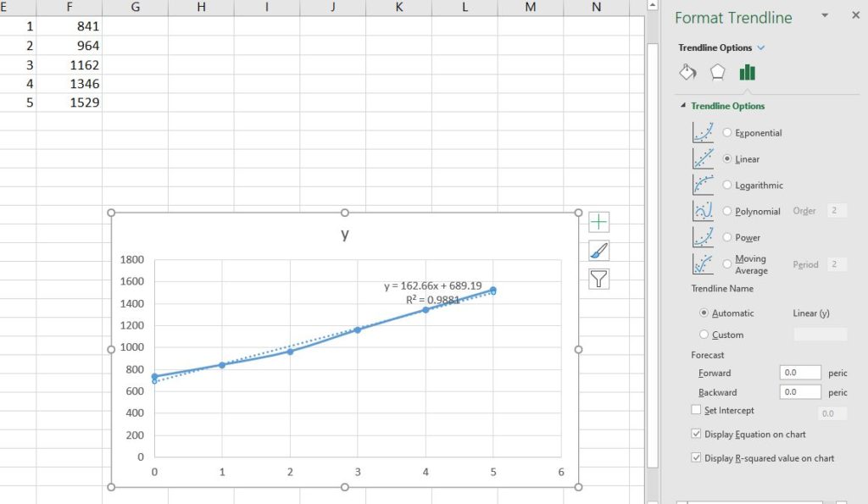Viewport: 868px width, 504px height.
Task: Collapse the Trendline Options section
Action: coord(683,105)
